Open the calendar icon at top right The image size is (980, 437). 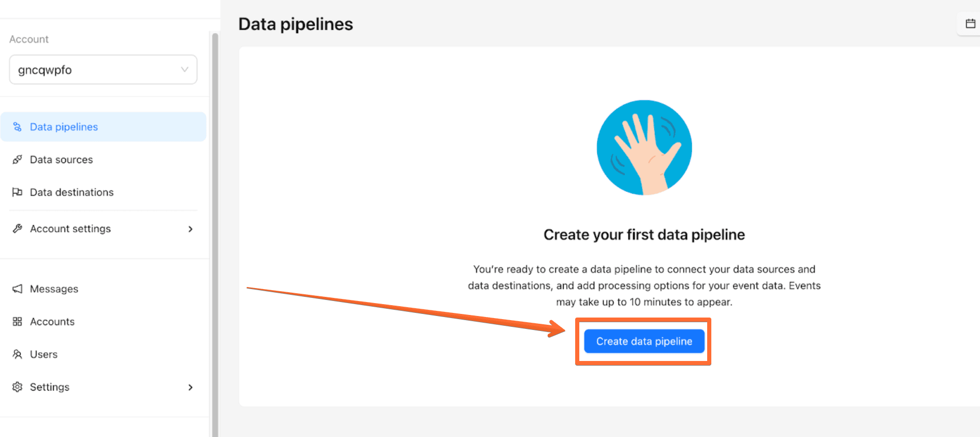pos(970,23)
